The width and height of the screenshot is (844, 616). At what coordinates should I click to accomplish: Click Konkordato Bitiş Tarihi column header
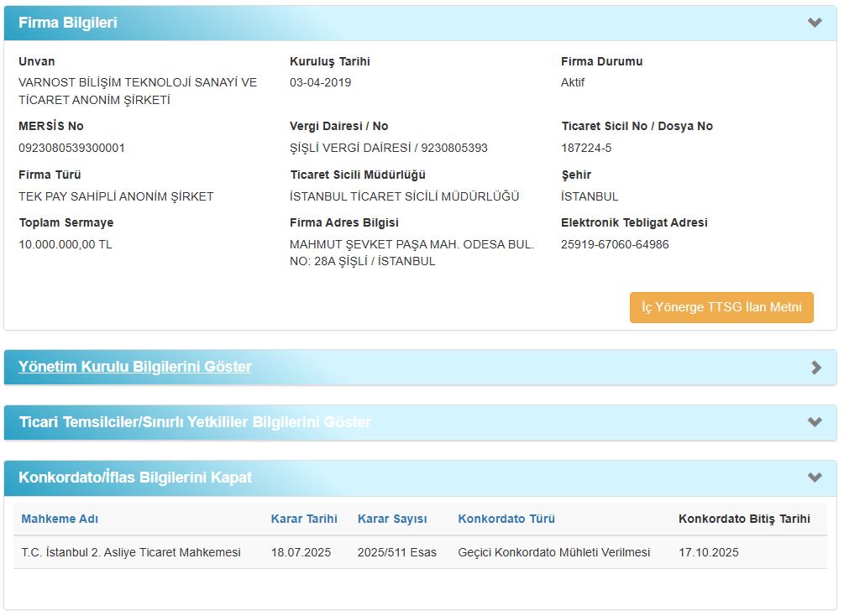[744, 519]
